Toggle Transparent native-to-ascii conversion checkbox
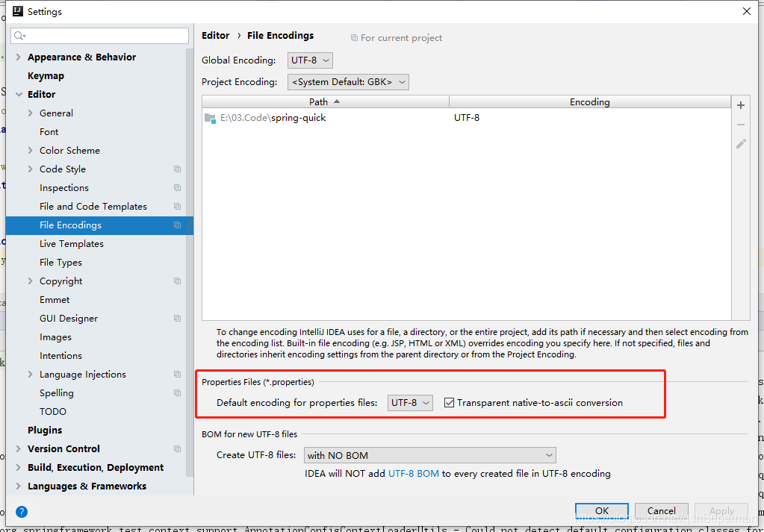764x532 pixels. 450,402
